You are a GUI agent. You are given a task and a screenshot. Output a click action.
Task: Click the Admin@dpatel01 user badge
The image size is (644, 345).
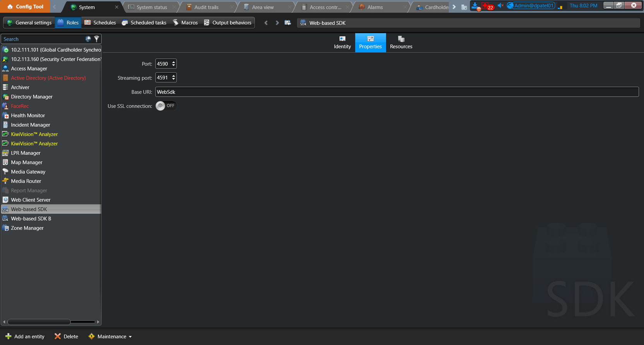(x=531, y=5)
